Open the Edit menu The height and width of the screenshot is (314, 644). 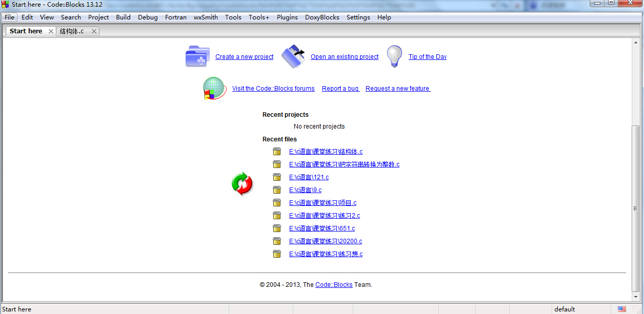click(x=27, y=17)
